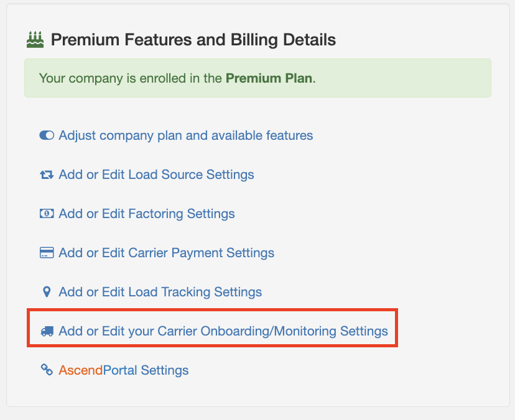The height and width of the screenshot is (420, 515).
Task: Click the money bill icon for Factoring Settings
Action: coord(47,214)
